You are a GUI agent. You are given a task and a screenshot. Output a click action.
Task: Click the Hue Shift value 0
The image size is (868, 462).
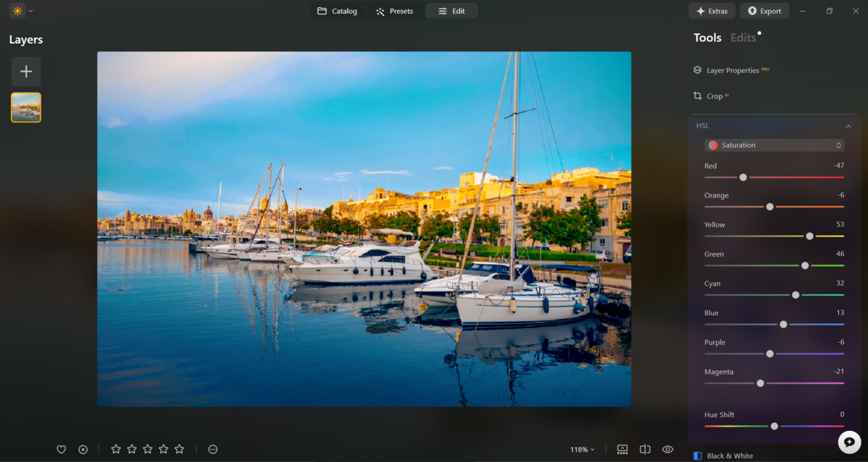pyautogui.click(x=842, y=415)
